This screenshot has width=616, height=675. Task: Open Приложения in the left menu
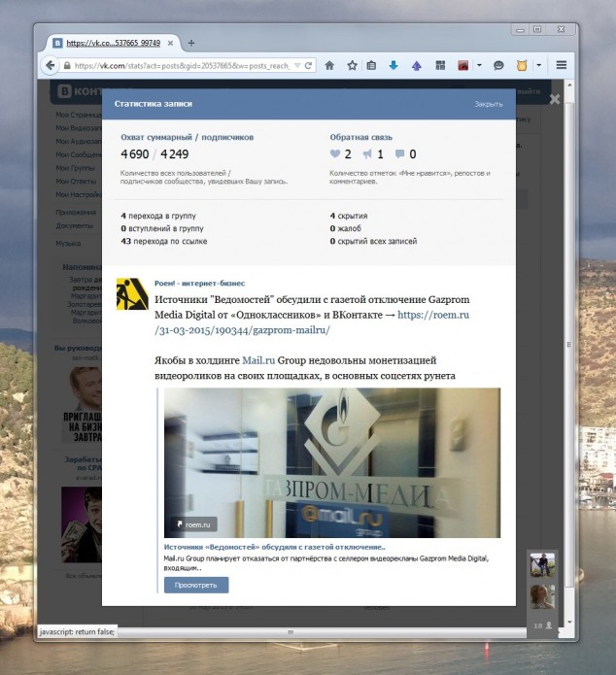click(76, 213)
